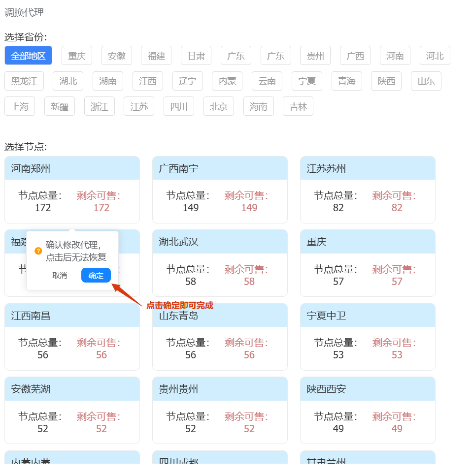Click the 调换代理 page title

24,12
